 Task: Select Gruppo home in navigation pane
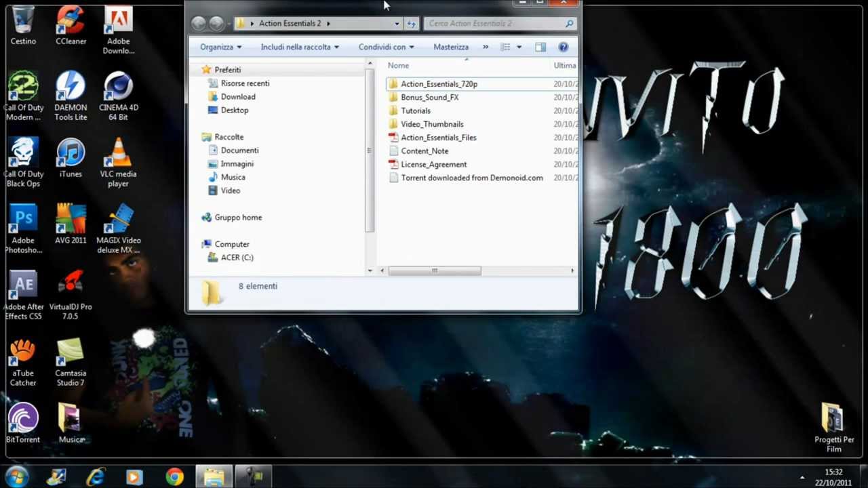tap(238, 218)
